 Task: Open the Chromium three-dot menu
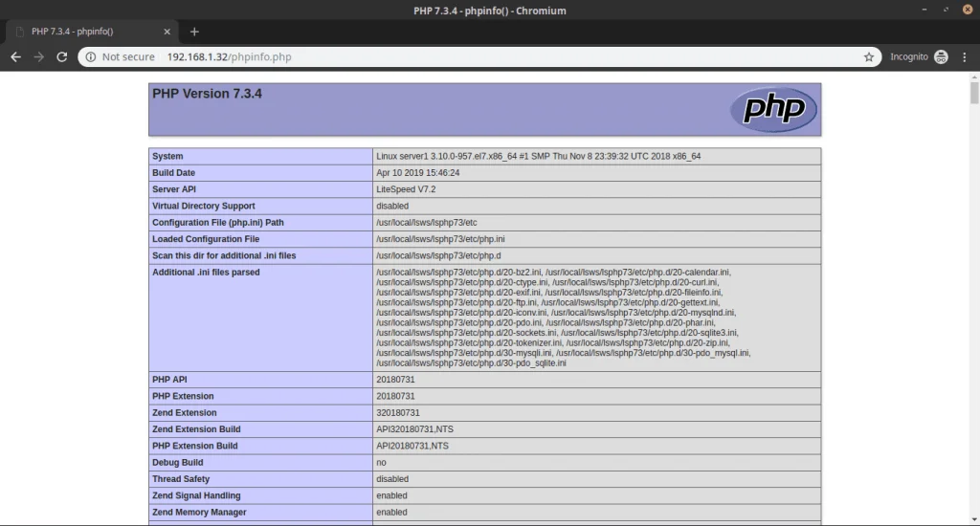(x=965, y=57)
